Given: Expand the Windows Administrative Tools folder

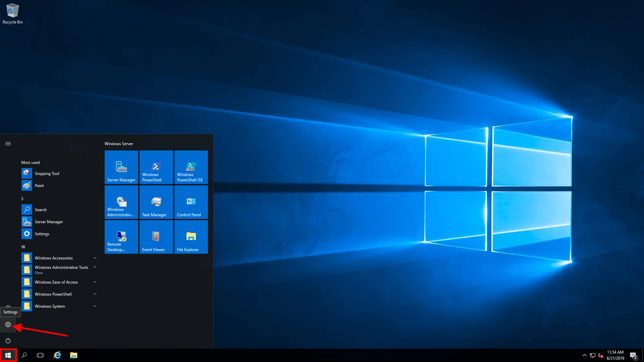Looking at the screenshot, I should [60, 270].
